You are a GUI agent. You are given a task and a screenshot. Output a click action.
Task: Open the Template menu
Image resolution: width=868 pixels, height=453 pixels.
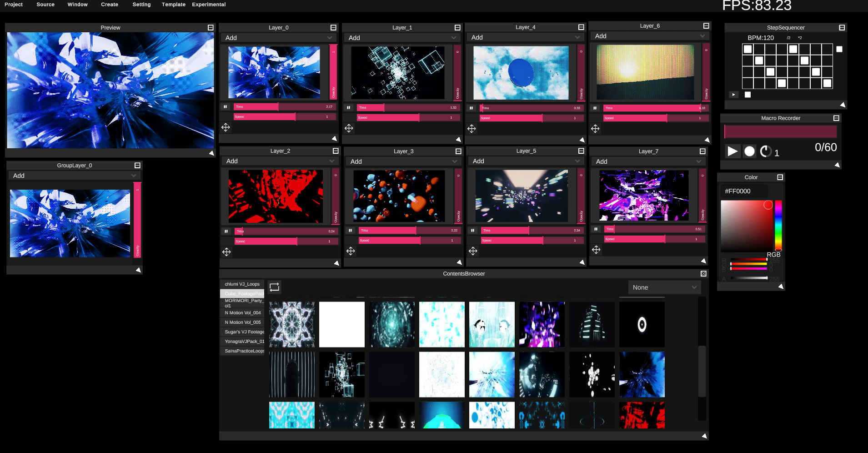click(173, 5)
